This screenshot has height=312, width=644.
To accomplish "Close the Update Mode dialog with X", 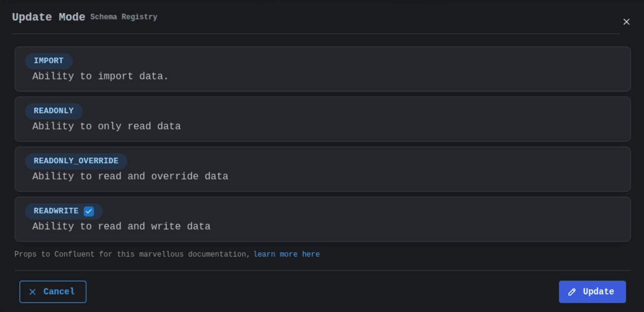I will coord(626,22).
